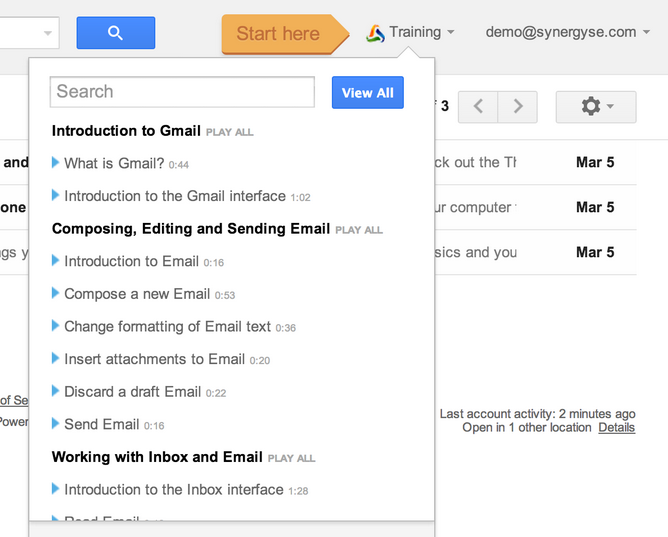This screenshot has width=668, height=537.
Task: Open the email row mentioning 'ck out the'
Action: (x=535, y=162)
